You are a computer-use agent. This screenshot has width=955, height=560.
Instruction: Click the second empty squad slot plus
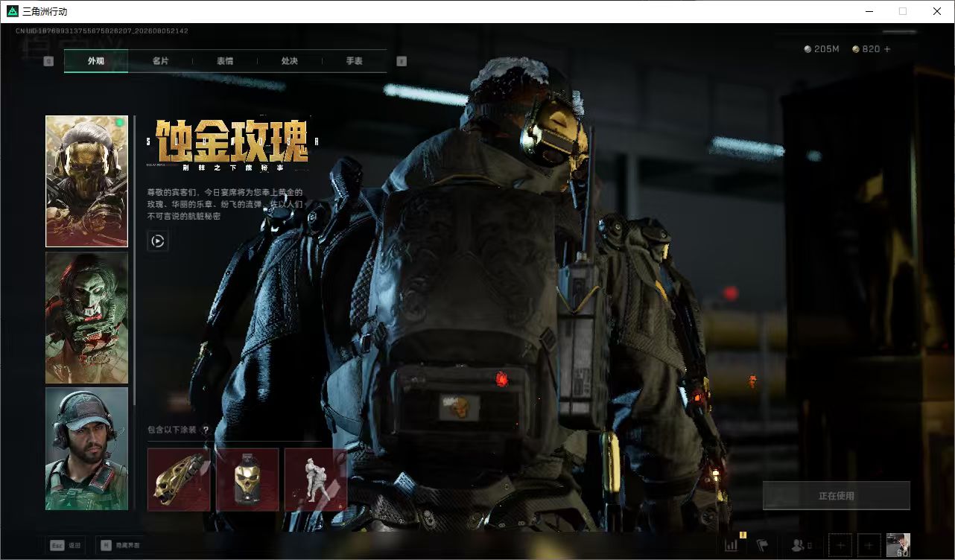[869, 545]
